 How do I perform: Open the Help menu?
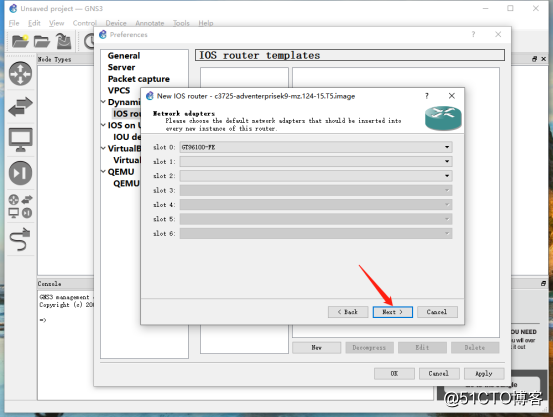tap(206, 23)
